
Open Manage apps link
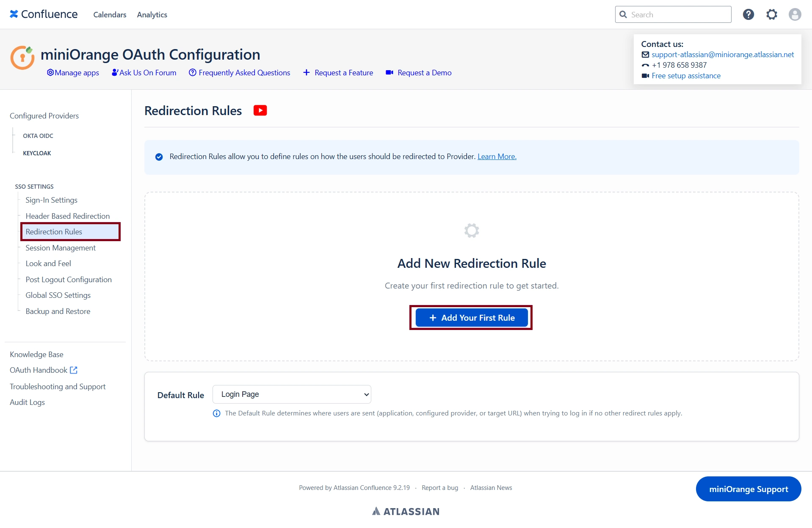73,73
